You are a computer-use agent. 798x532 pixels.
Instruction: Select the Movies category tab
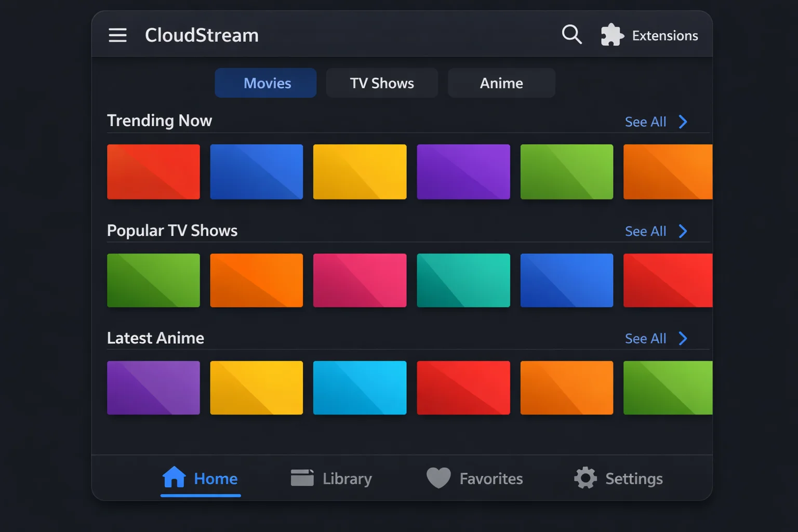[x=265, y=83]
